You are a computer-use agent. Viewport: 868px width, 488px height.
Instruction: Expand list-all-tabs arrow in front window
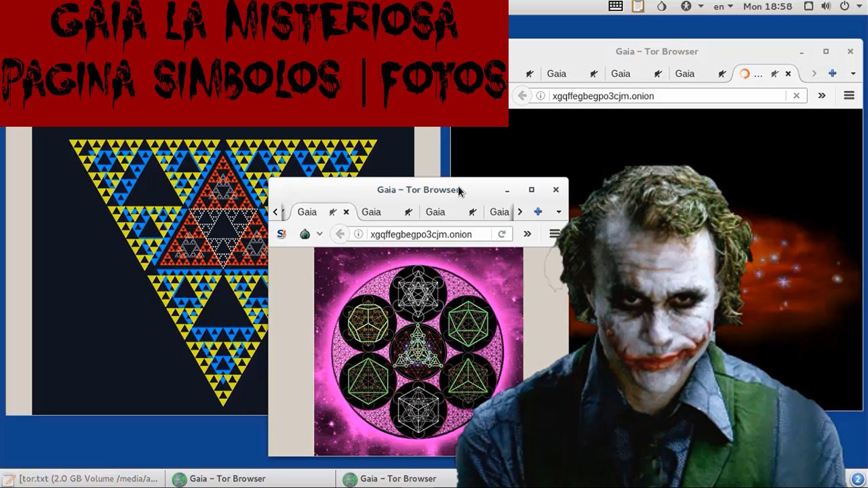point(558,211)
